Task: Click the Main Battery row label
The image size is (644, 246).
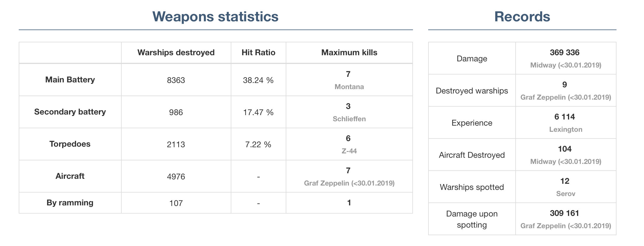Action: (x=70, y=80)
